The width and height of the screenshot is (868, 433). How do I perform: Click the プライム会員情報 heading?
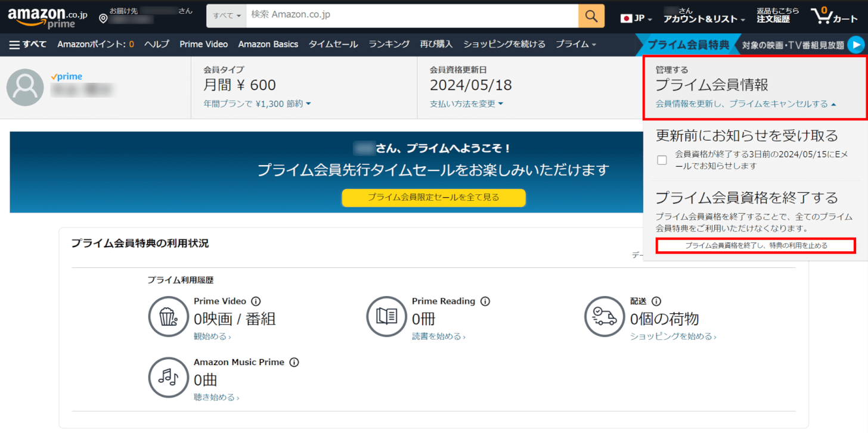click(712, 85)
